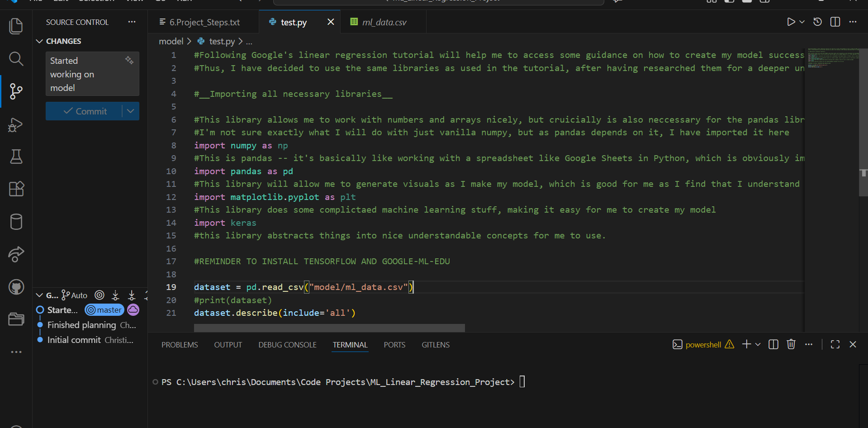Open the Extensions view icon
Viewport: 868px width, 428px height.
pyautogui.click(x=16, y=189)
